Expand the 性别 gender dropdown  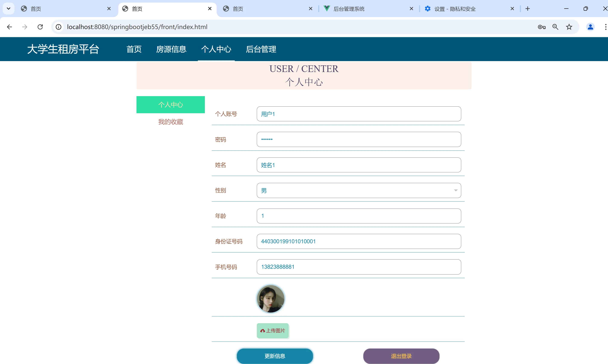(x=358, y=190)
